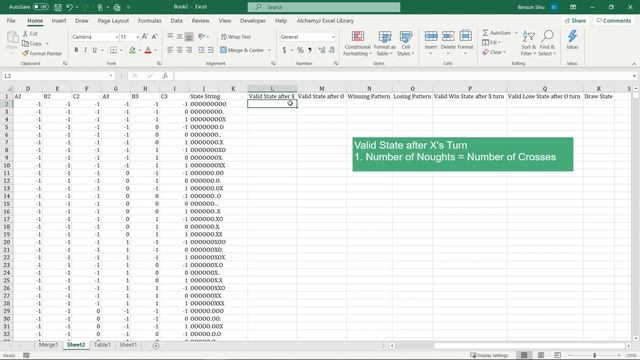Click the Save icon in title bar
640x360 pixels.
tap(58, 7)
